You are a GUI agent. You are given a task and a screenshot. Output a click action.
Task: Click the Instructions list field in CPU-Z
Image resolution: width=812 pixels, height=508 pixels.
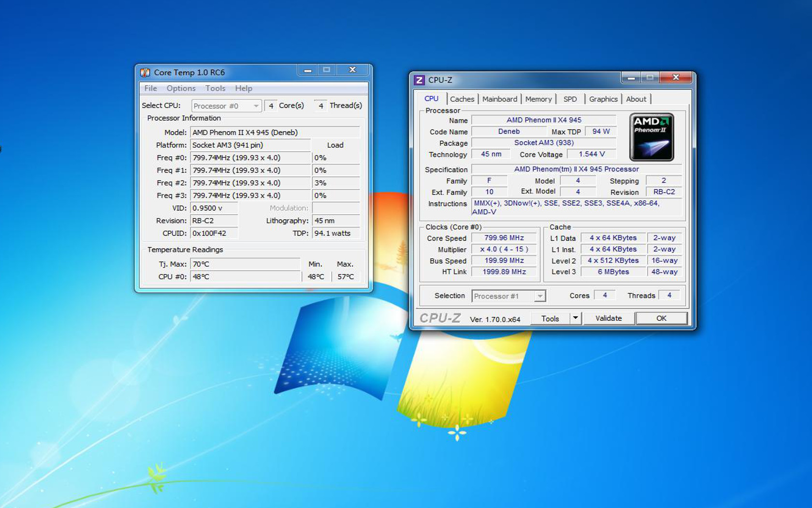click(576, 208)
